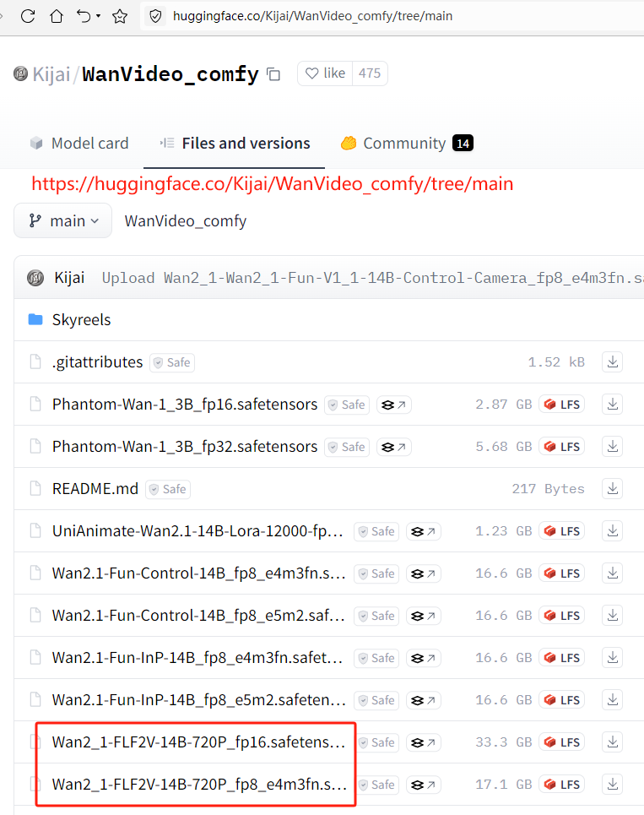Click file icon beside .gitattributes
Screen dimensions: 644x815
35,361
